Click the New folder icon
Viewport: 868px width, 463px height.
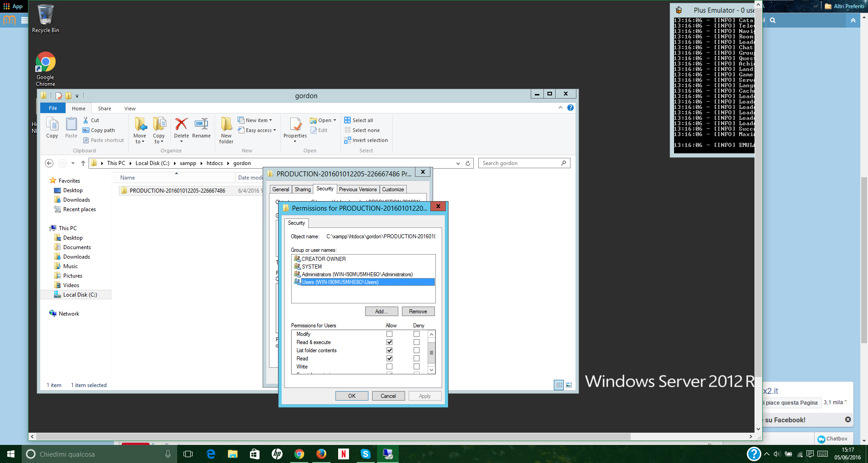click(x=226, y=124)
